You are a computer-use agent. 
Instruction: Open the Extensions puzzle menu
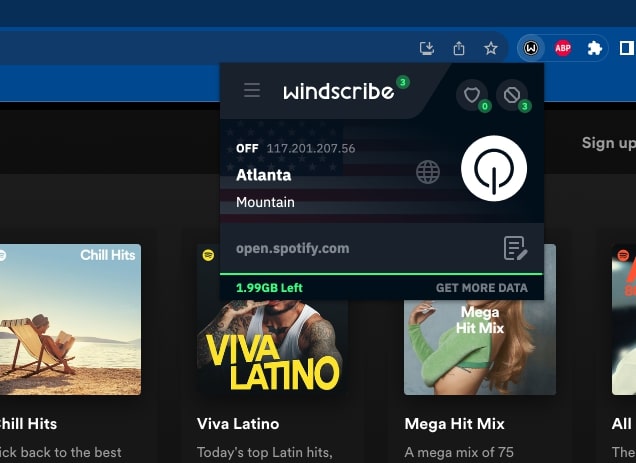point(595,49)
